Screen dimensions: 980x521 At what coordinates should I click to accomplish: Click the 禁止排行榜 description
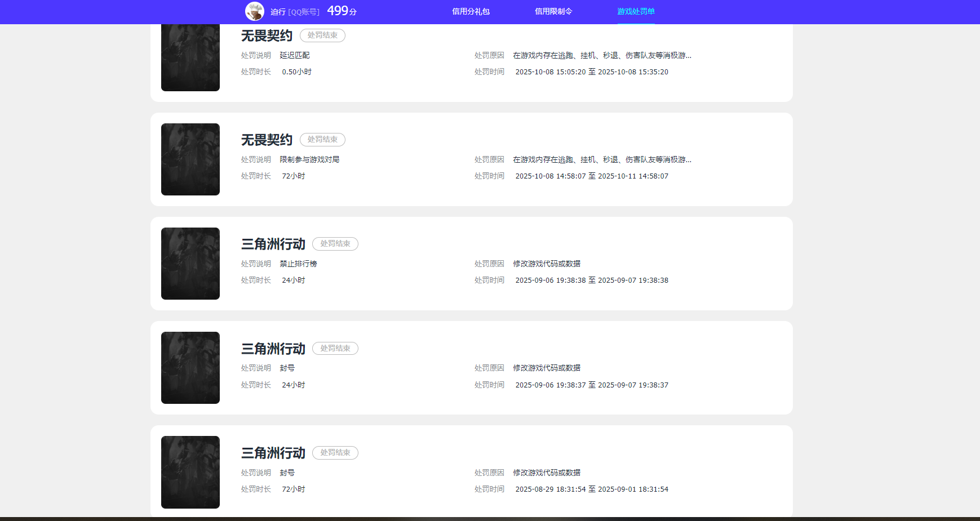click(298, 264)
